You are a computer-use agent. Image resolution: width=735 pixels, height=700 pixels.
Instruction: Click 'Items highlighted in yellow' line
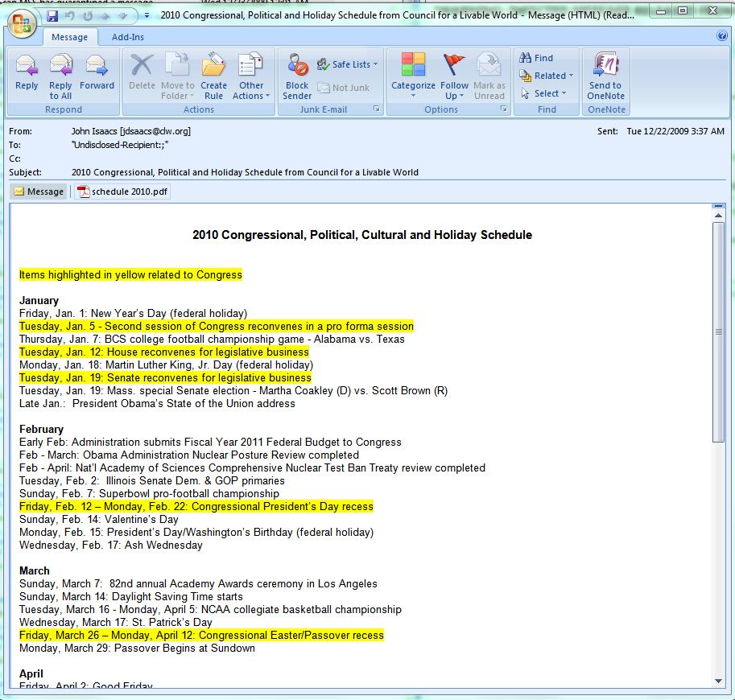coord(130,274)
